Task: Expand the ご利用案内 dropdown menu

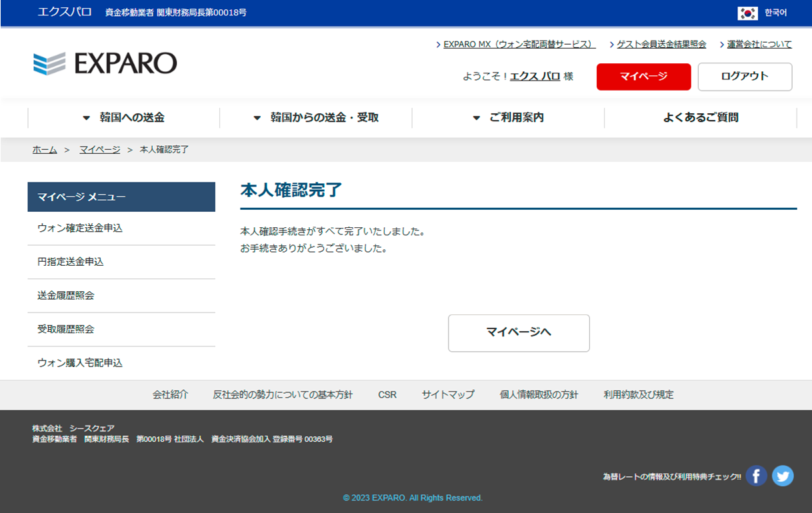Action: click(508, 117)
